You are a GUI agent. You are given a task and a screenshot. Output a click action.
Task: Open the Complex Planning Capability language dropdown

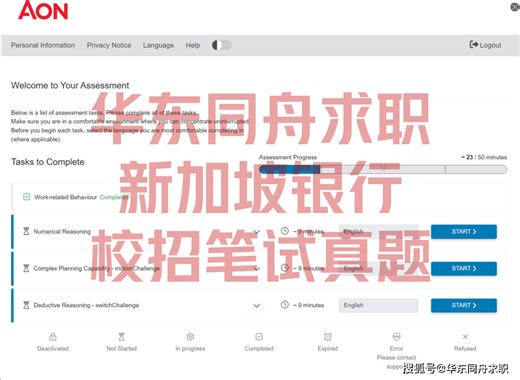point(378,268)
